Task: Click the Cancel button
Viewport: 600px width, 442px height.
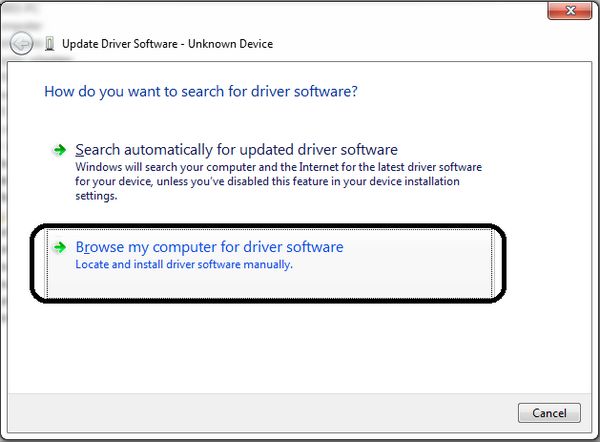Action: pos(549,413)
